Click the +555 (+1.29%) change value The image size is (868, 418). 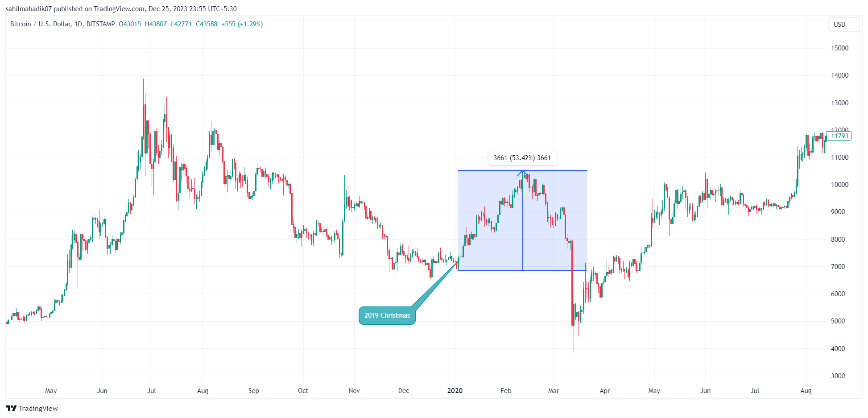tap(242, 24)
